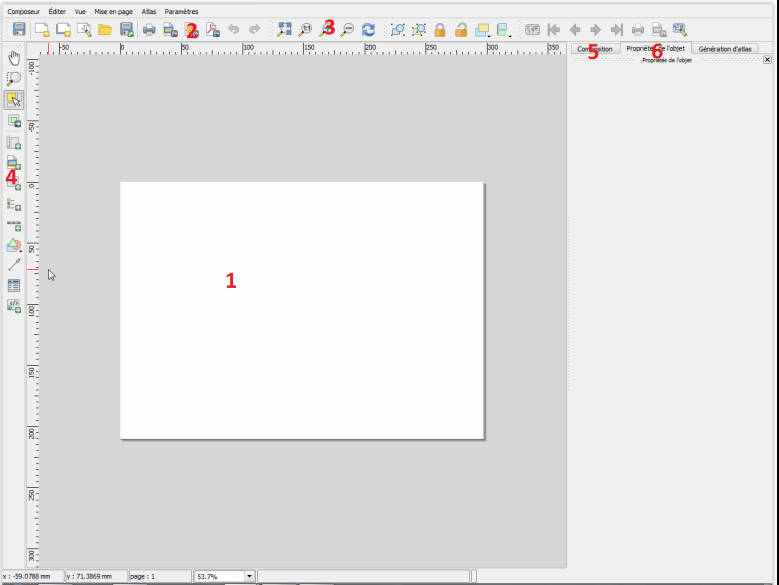779x585 pixels.
Task: Group selected items
Action: (x=397, y=30)
